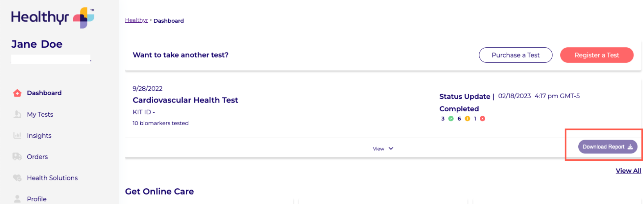644x204 pixels.
Task: Click the Dashboard home icon
Action: 17,93
